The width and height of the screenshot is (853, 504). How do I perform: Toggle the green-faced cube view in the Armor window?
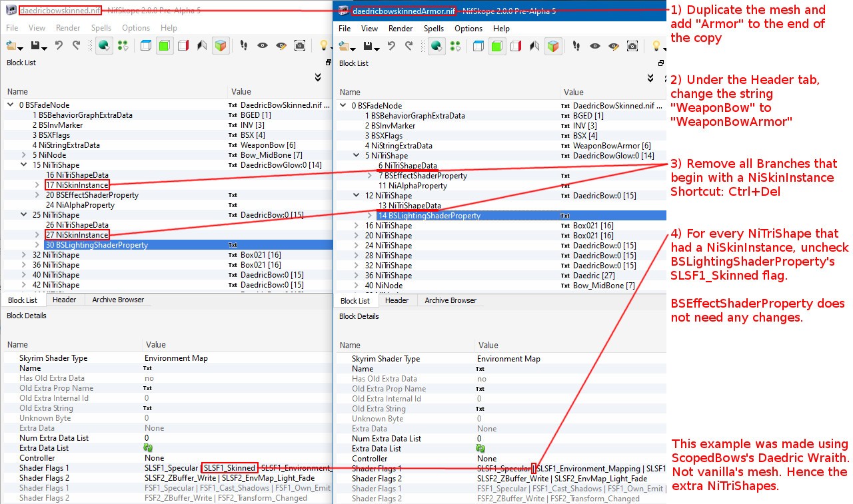[496, 46]
